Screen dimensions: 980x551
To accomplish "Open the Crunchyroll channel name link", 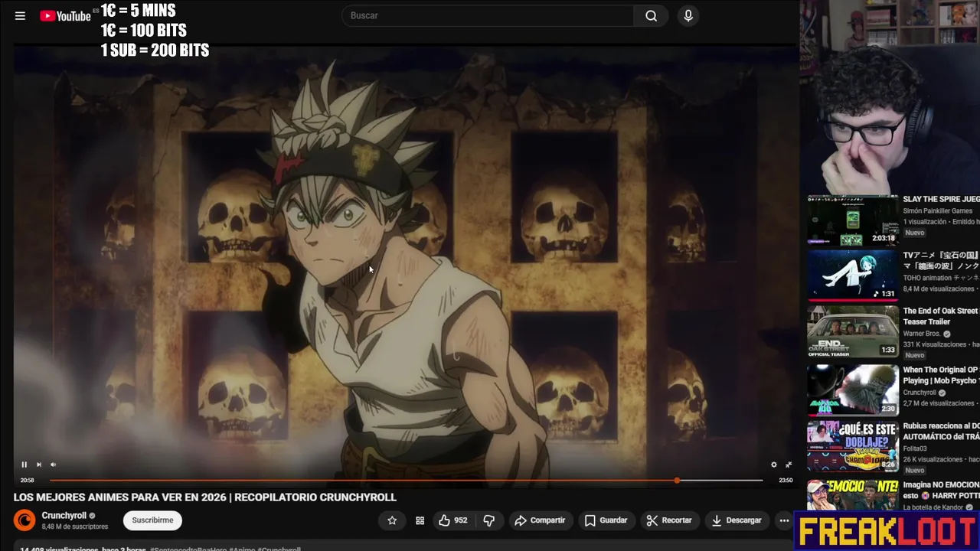I will coord(64,516).
